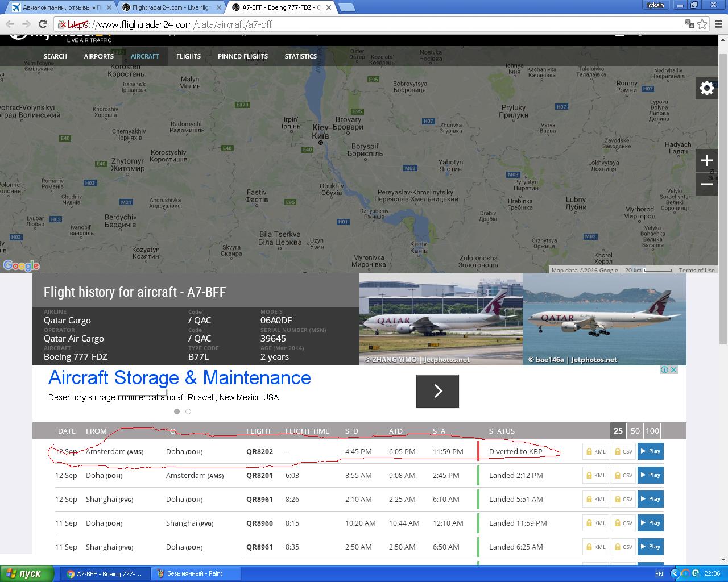Viewport: 728px width, 582px height.
Task: Download CSV for flight QR8201
Action: [622, 475]
